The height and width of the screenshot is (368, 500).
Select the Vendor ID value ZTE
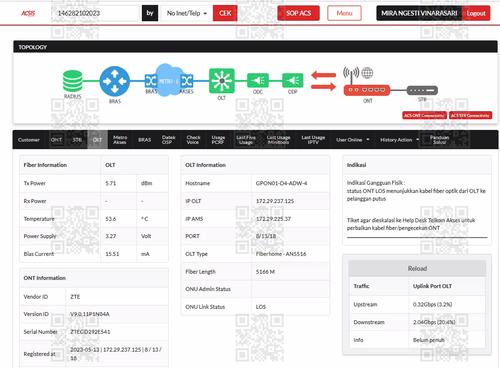click(75, 297)
